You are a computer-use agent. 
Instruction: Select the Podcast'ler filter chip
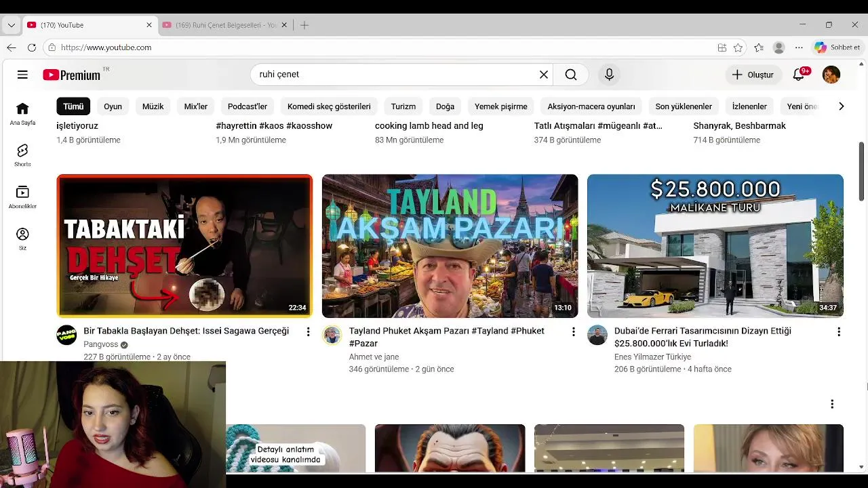point(248,106)
